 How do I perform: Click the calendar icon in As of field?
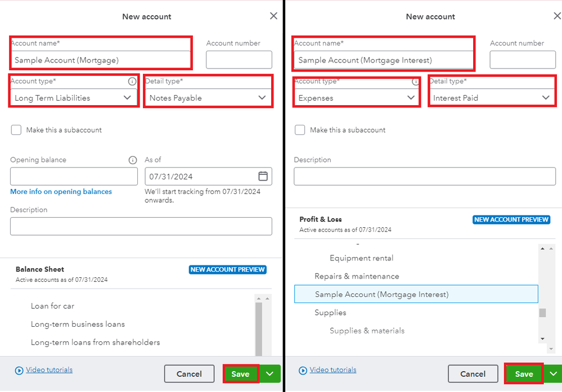tap(263, 176)
